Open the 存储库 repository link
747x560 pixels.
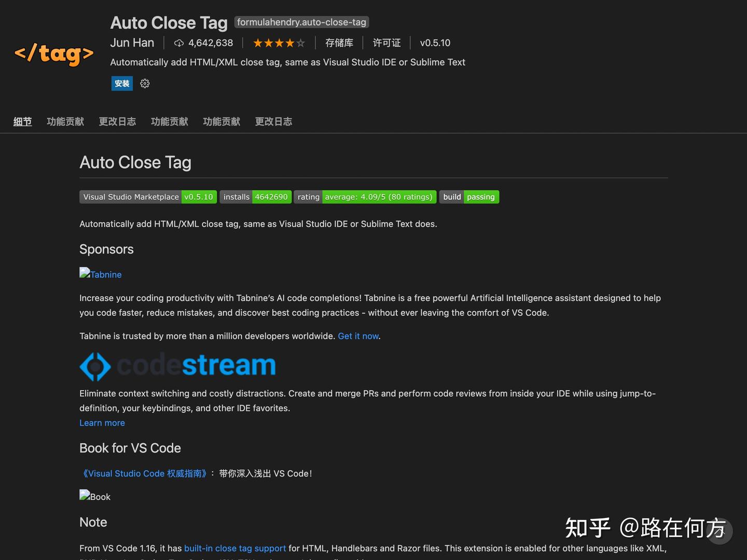coord(339,43)
